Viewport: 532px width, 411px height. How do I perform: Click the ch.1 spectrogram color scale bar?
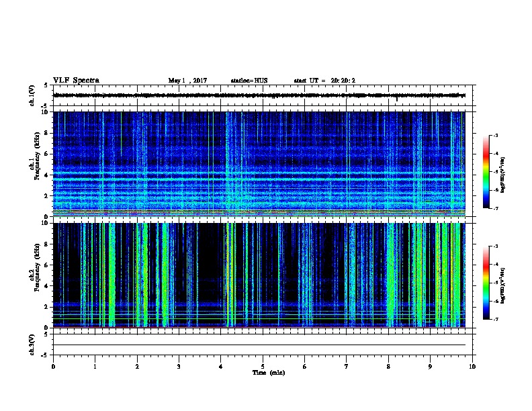coord(486,172)
